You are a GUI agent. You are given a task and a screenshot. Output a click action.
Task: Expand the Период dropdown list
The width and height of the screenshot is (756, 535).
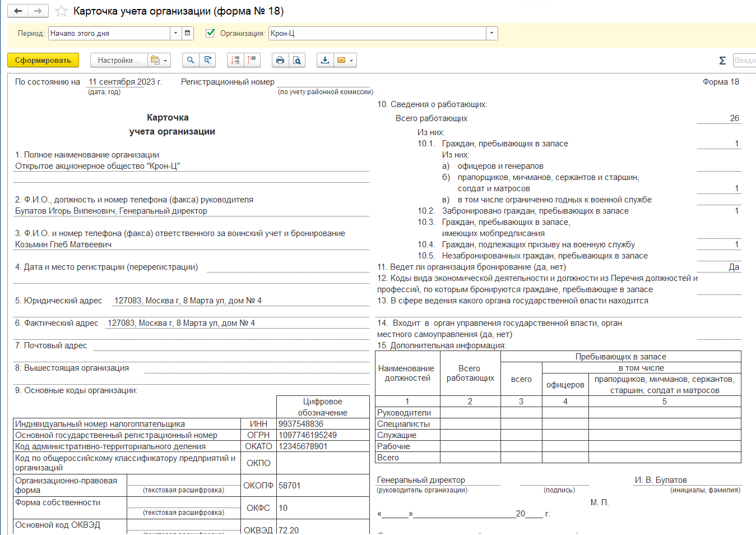pyautogui.click(x=175, y=33)
